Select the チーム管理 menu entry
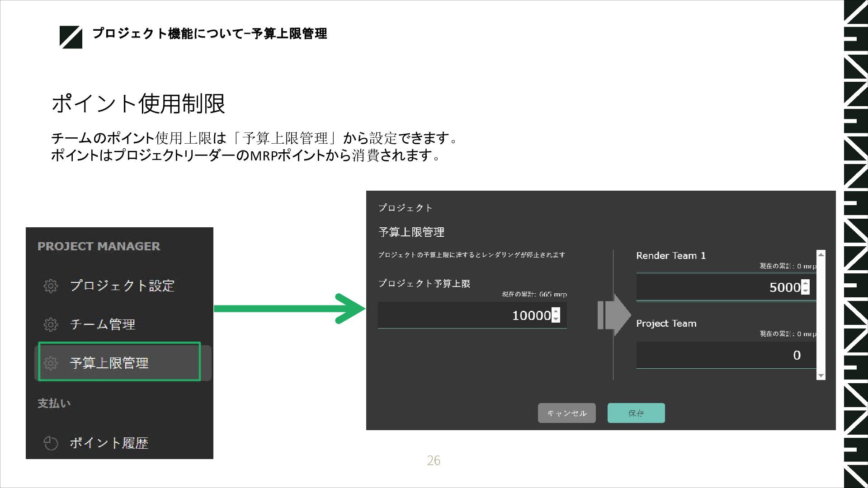Viewport: 868px width, 488px height. tap(103, 324)
